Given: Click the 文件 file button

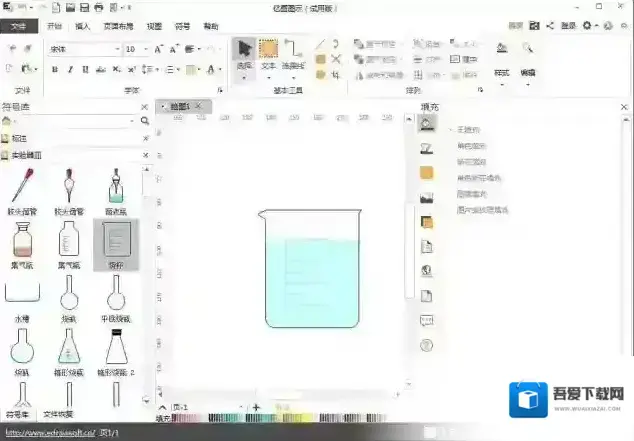Looking at the screenshot, I should click(x=19, y=26).
